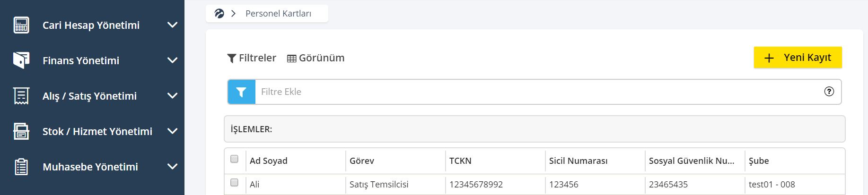Expand the Muhasebe Yönetimi chevron
868x195 pixels.
pyautogui.click(x=173, y=167)
